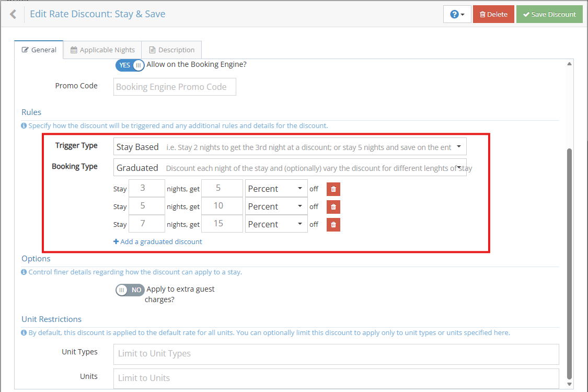Expand the Booking Type dropdown
Screen dimensions: 588x392
(290, 168)
